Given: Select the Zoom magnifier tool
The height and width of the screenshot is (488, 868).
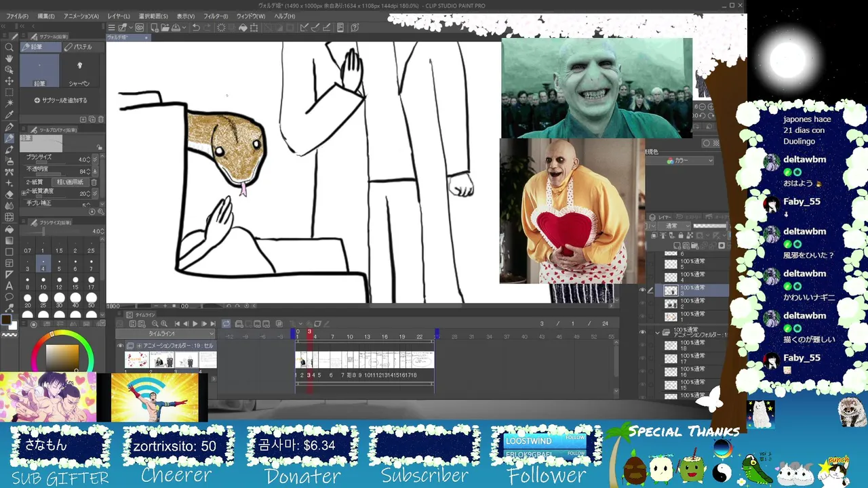Looking at the screenshot, I should (9, 47).
